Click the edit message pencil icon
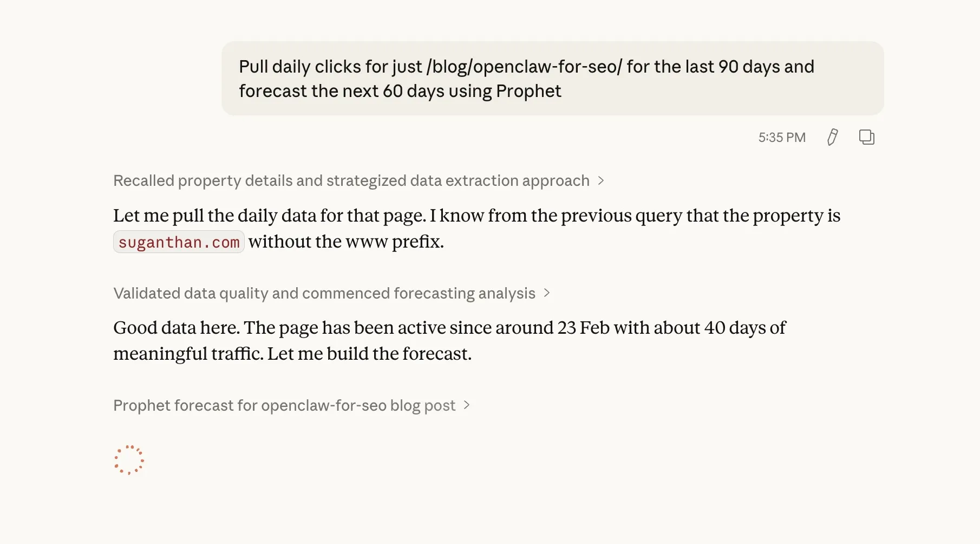Viewport: 980px width, 544px height. tap(833, 137)
